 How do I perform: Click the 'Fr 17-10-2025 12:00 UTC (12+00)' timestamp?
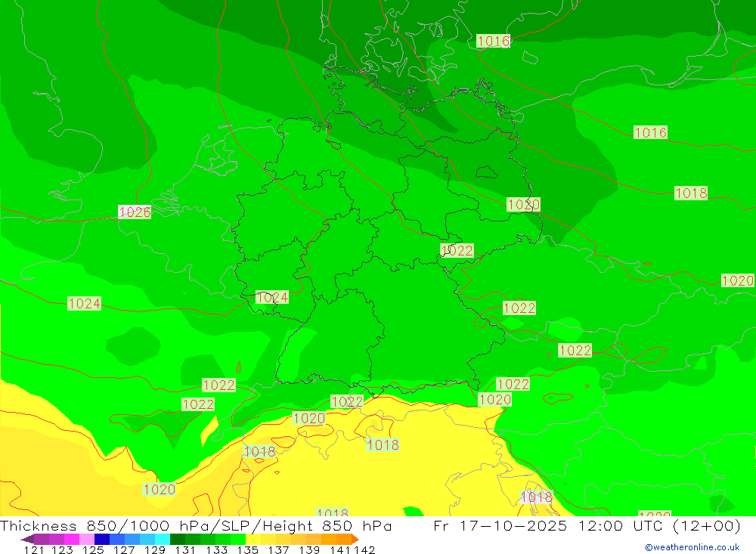point(587,525)
